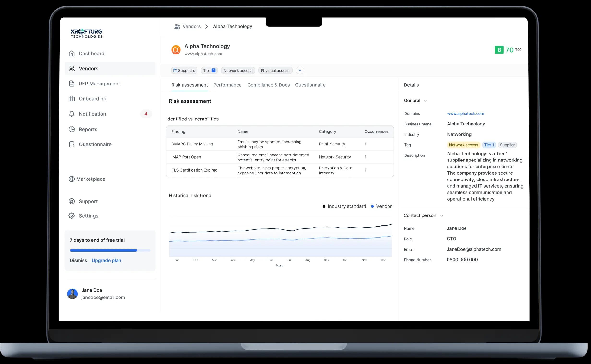Click the Network Security category cell
Image resolution: width=591 pixels, height=364 pixels.
tap(335, 157)
